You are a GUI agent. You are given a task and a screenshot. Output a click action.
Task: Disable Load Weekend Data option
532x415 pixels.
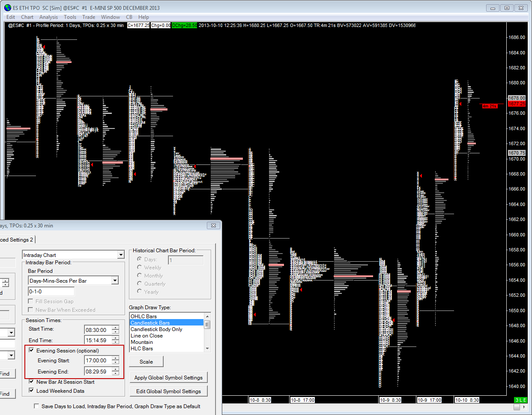point(31,391)
